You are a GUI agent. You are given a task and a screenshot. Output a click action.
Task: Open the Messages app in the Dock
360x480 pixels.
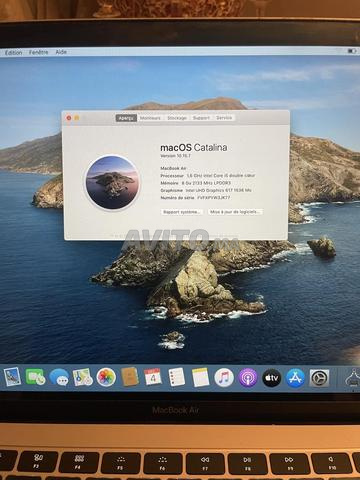click(x=59, y=377)
